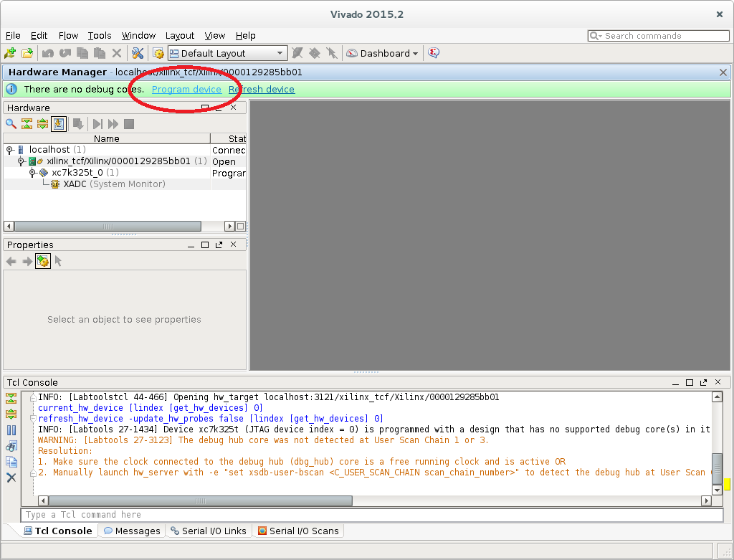The height and width of the screenshot is (560, 734).
Task: Collapse the Opening hw_target fold in Tcl Console
Action: click(33, 397)
